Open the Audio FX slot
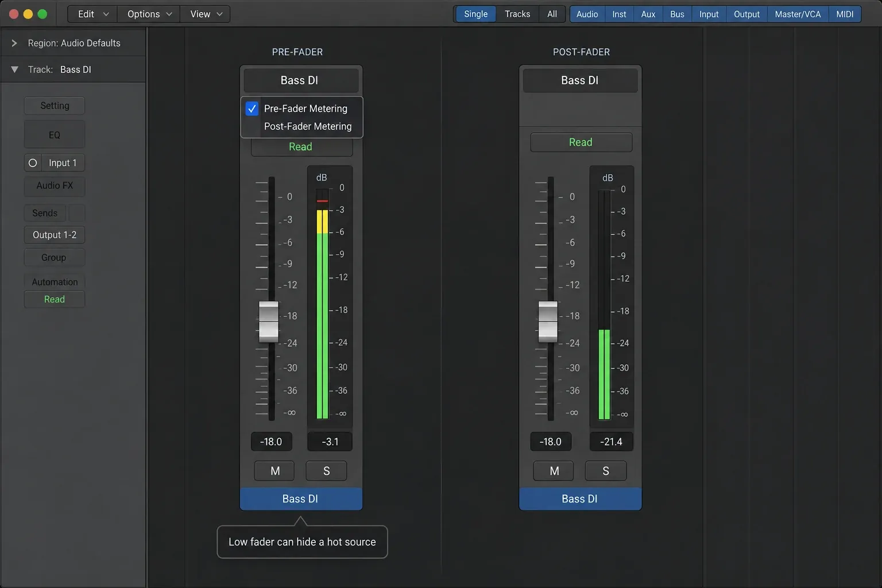 tap(55, 185)
